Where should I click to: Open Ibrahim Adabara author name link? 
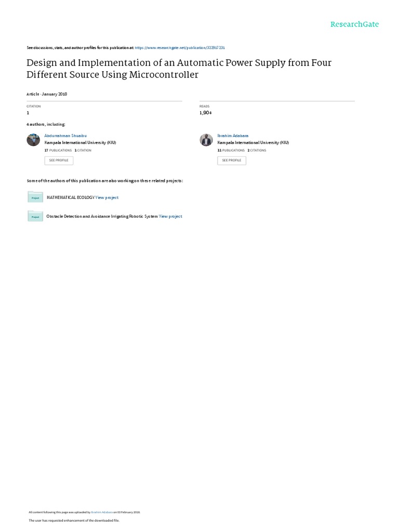[233, 136]
